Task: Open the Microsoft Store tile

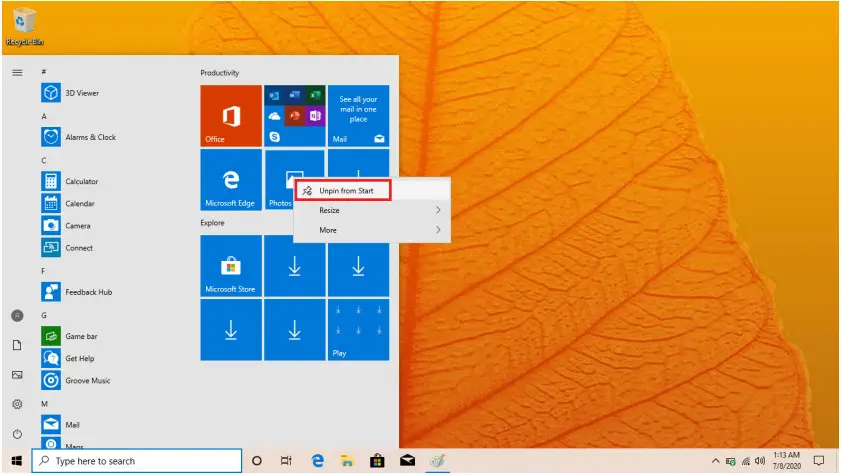Action: (231, 266)
